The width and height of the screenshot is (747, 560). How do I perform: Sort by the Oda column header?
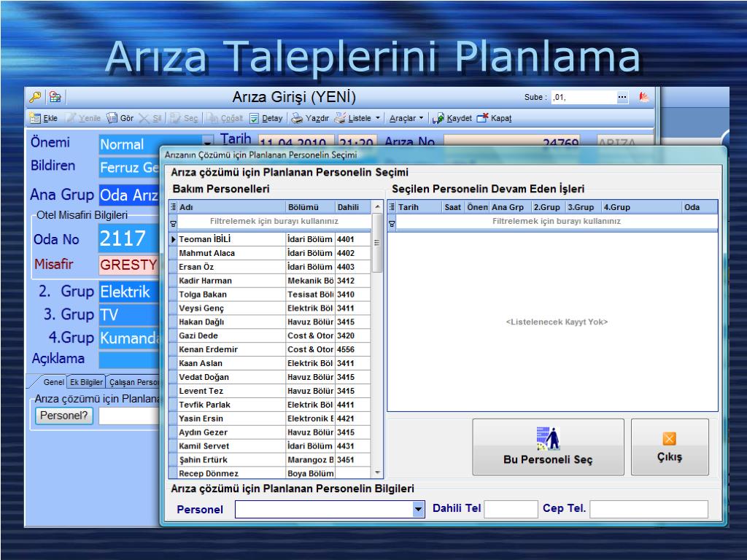pyautogui.click(x=700, y=207)
